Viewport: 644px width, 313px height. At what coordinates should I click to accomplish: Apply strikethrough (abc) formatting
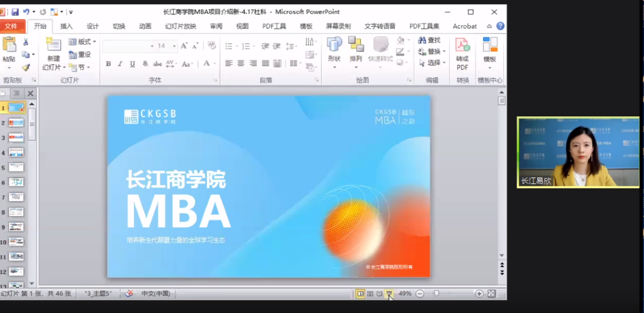158,63
